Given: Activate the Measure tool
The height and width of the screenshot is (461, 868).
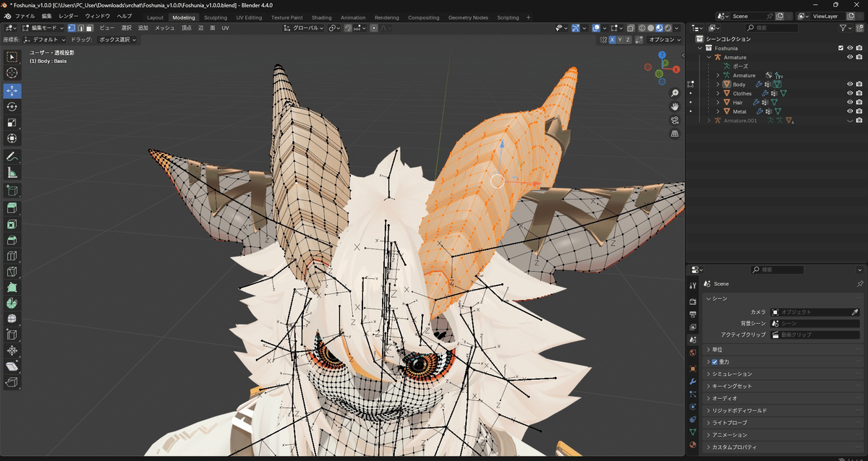Looking at the screenshot, I should (x=12, y=173).
